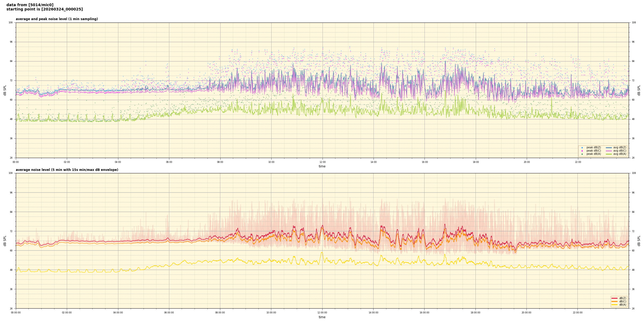The height and width of the screenshot is (322, 644).
Task: Click the avg dB(C) legend line
Action: click(609, 151)
